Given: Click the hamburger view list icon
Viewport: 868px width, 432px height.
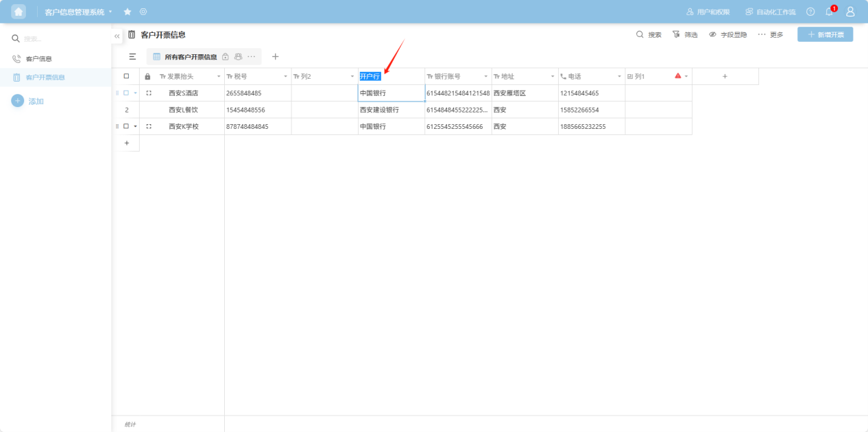Looking at the screenshot, I should point(132,57).
